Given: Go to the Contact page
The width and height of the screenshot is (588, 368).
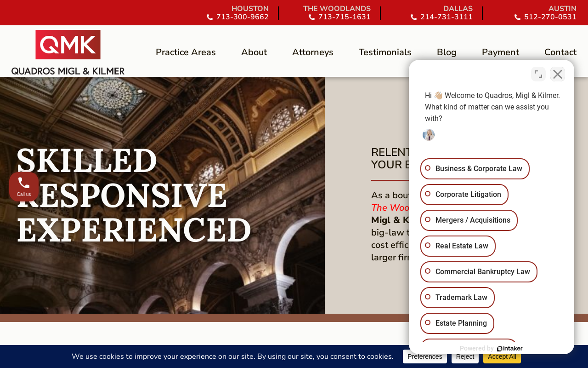Looking at the screenshot, I should (560, 52).
